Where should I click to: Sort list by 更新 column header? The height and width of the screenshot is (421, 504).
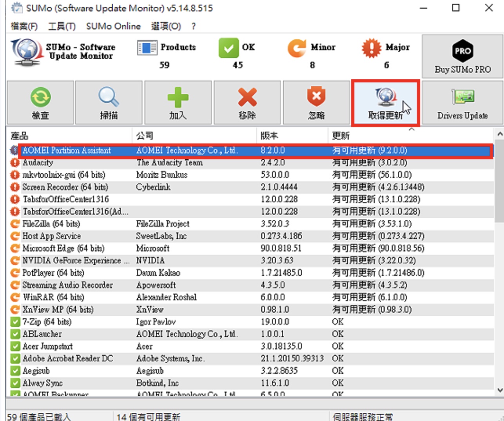point(411,136)
